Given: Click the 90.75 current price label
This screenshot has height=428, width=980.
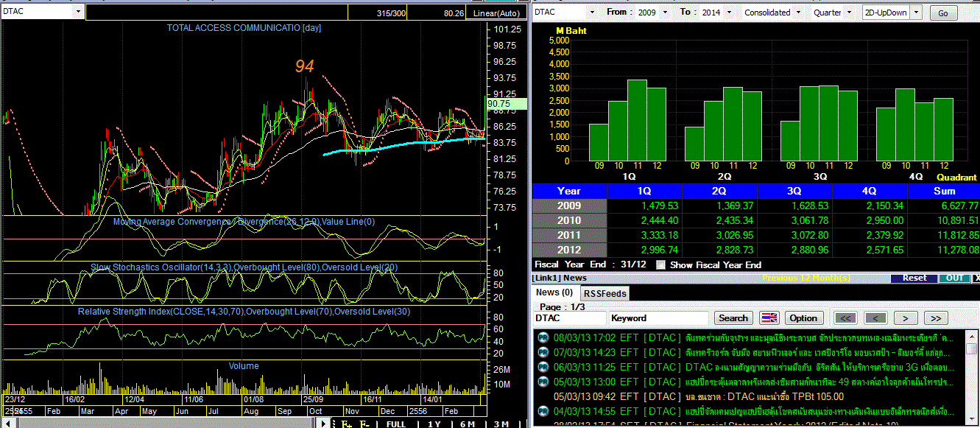Looking at the screenshot, I should 507,105.
